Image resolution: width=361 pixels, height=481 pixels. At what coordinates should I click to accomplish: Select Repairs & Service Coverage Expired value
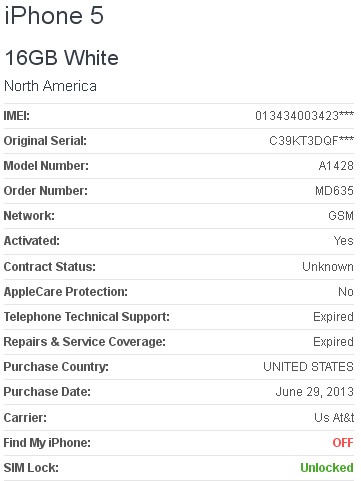click(333, 342)
